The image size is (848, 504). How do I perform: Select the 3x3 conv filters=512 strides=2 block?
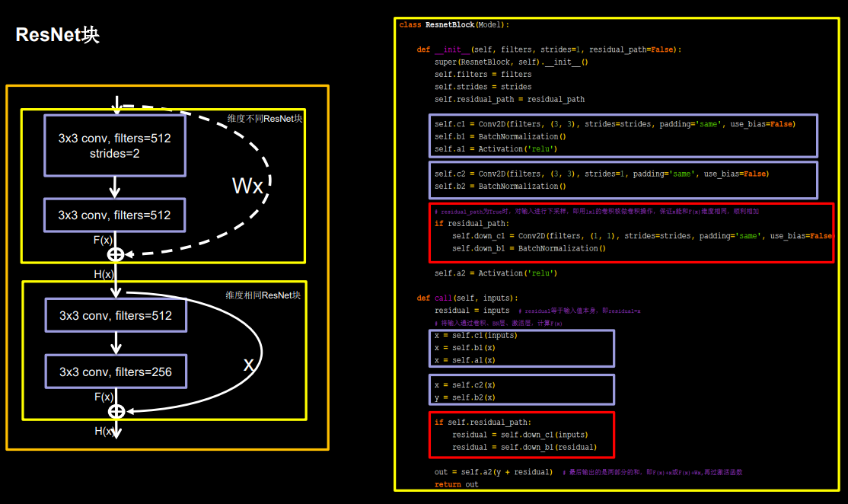[x=115, y=145]
